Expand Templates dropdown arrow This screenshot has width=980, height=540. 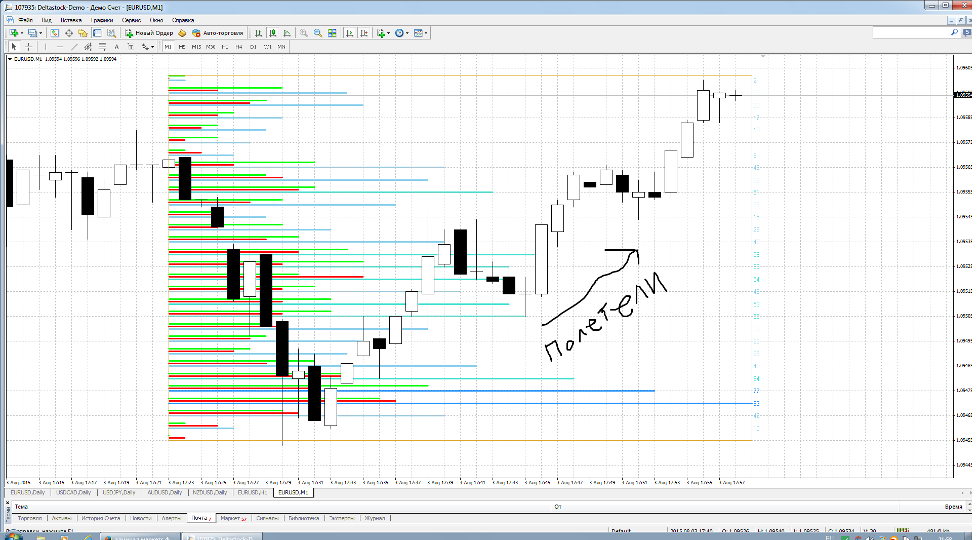click(426, 33)
